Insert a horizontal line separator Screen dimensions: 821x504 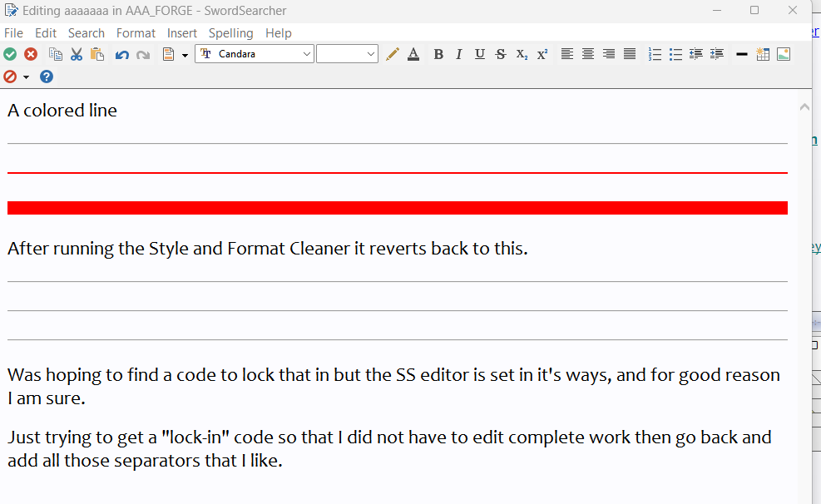tap(741, 54)
